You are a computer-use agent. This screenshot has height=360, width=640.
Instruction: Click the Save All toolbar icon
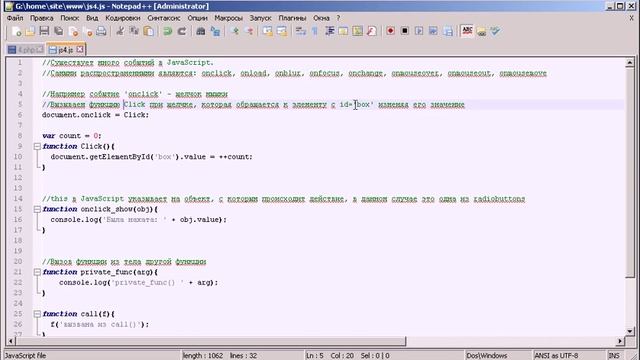click(x=59, y=31)
